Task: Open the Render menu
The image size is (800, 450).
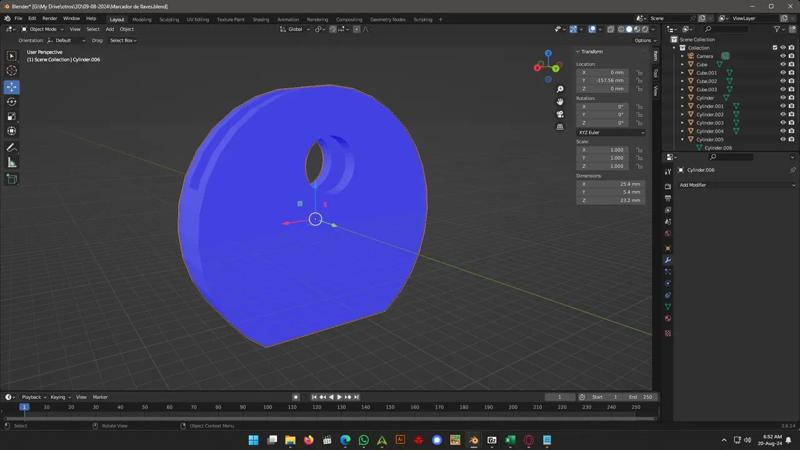Action: (49, 18)
